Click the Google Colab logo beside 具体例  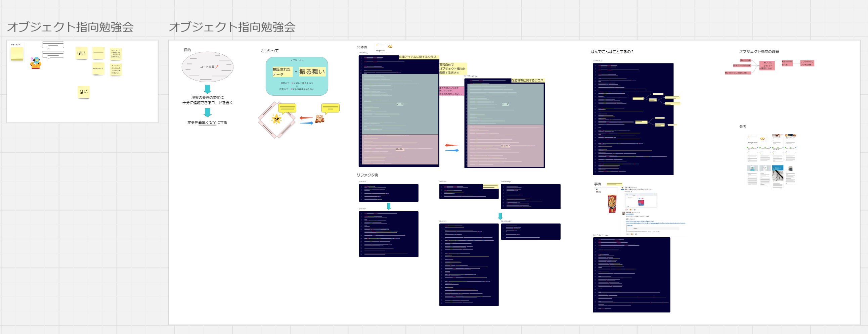[390, 46]
